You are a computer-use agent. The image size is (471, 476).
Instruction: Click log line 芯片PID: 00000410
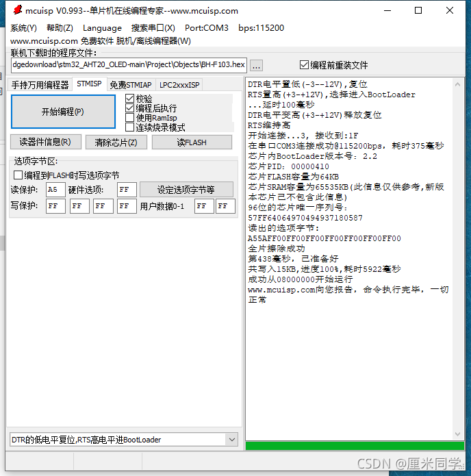[288, 166]
